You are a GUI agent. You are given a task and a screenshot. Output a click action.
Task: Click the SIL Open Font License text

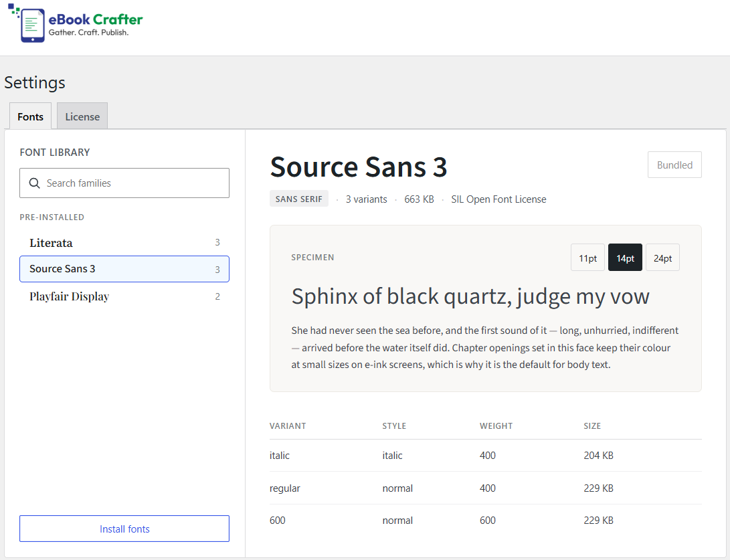coord(498,199)
